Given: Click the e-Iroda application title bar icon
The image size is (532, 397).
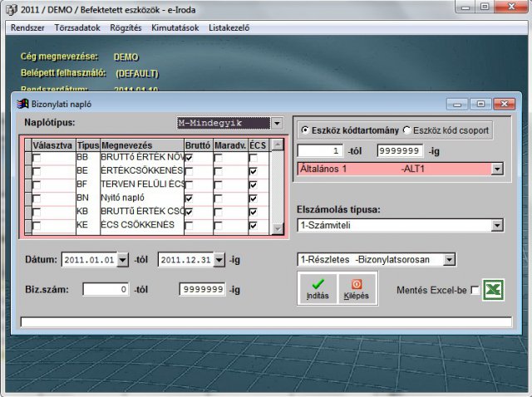Looking at the screenshot, I should coord(8,8).
